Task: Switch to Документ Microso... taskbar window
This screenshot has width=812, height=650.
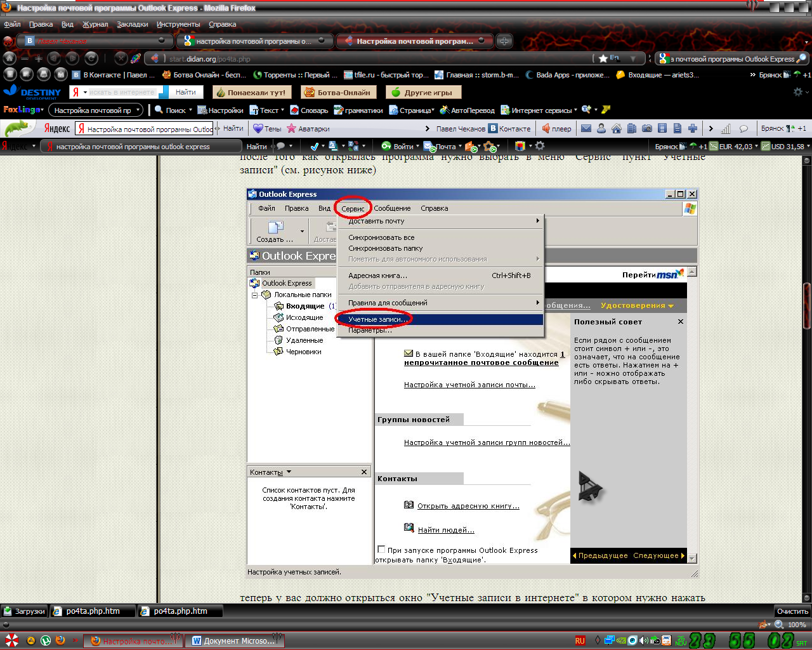Action: click(x=235, y=640)
